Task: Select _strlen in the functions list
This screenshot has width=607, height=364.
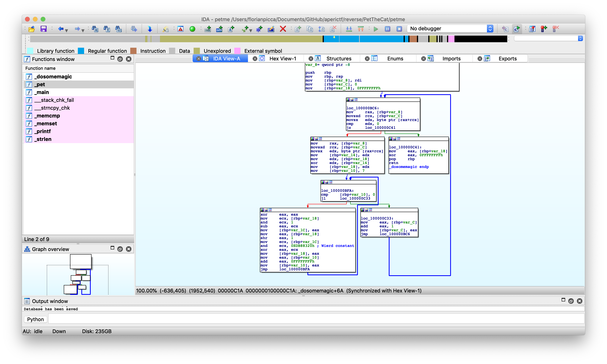Action: click(78, 139)
